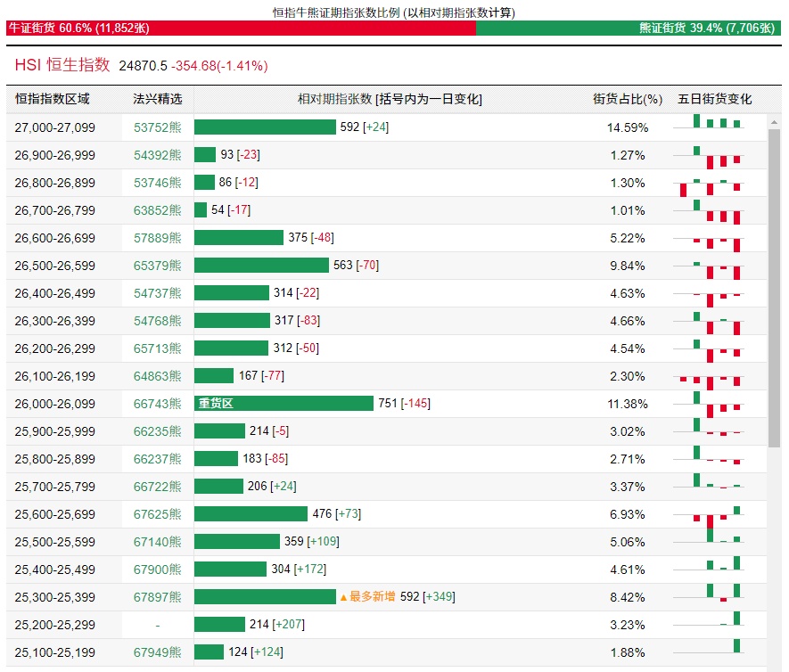Open the 54392熊 certificate link
This screenshot has width=789, height=672.
click(x=158, y=155)
